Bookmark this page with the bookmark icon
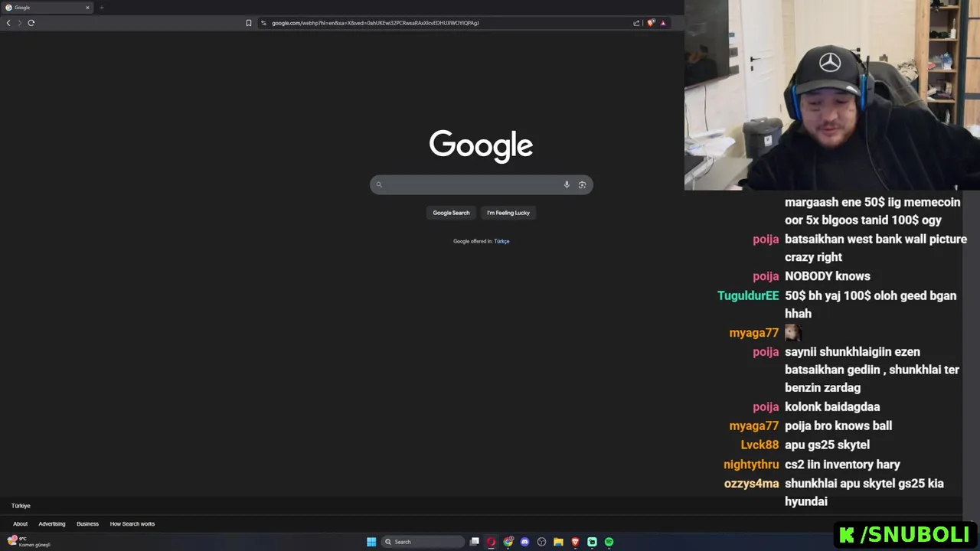 248,23
